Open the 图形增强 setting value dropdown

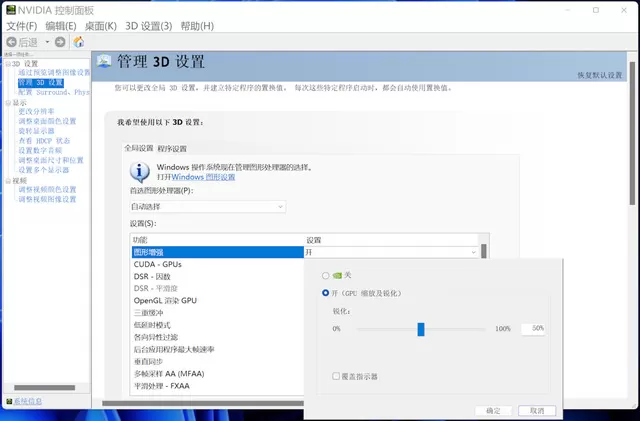point(391,252)
